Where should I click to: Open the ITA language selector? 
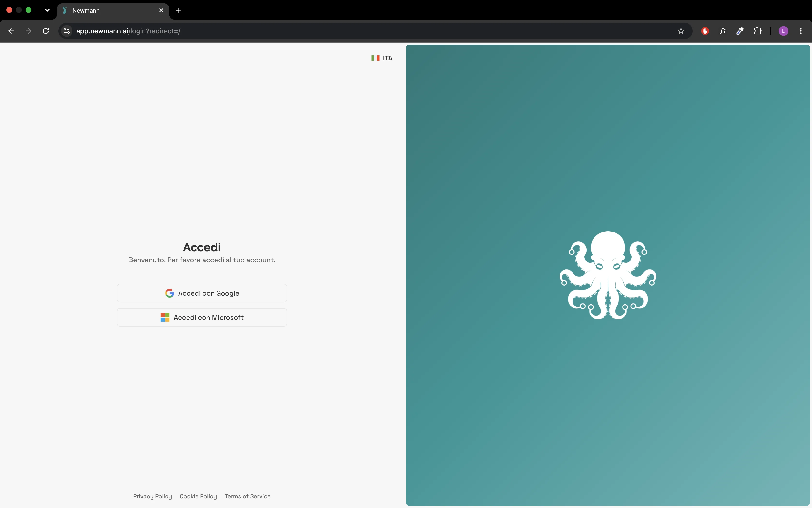382,58
